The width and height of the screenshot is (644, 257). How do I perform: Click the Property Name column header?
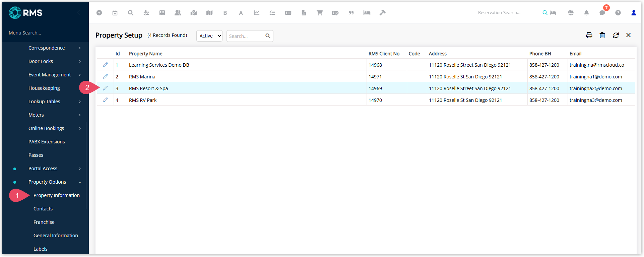tap(146, 54)
